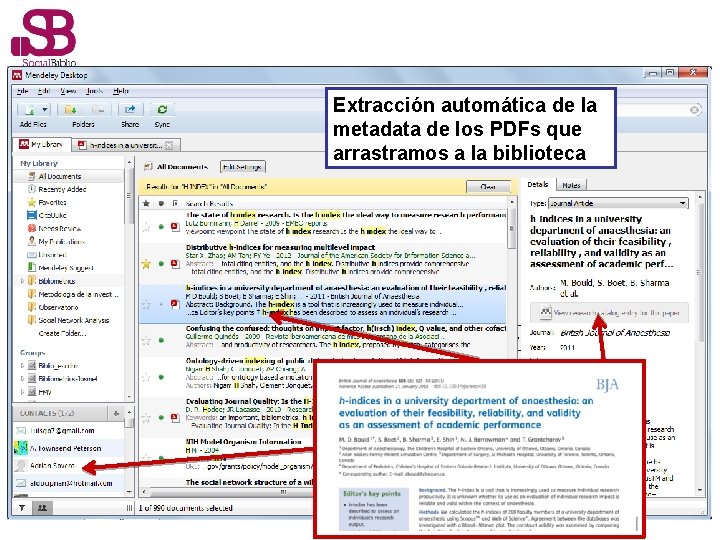Click the filter funnel icon in status bar
Viewport: 720px width, 540px height.
coord(22,508)
